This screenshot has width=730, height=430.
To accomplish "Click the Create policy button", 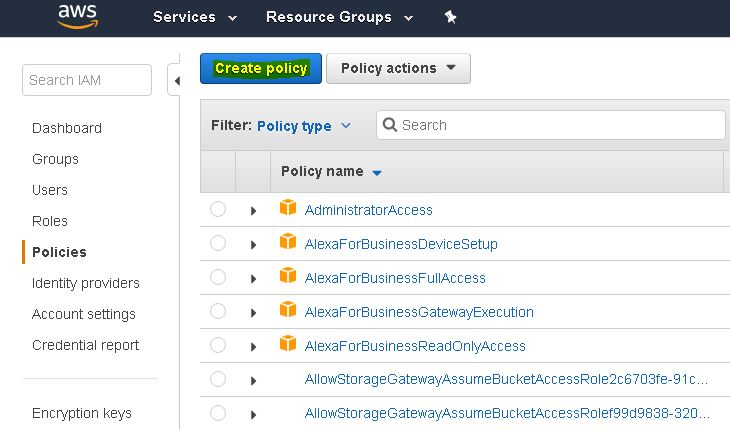I will pyautogui.click(x=261, y=68).
